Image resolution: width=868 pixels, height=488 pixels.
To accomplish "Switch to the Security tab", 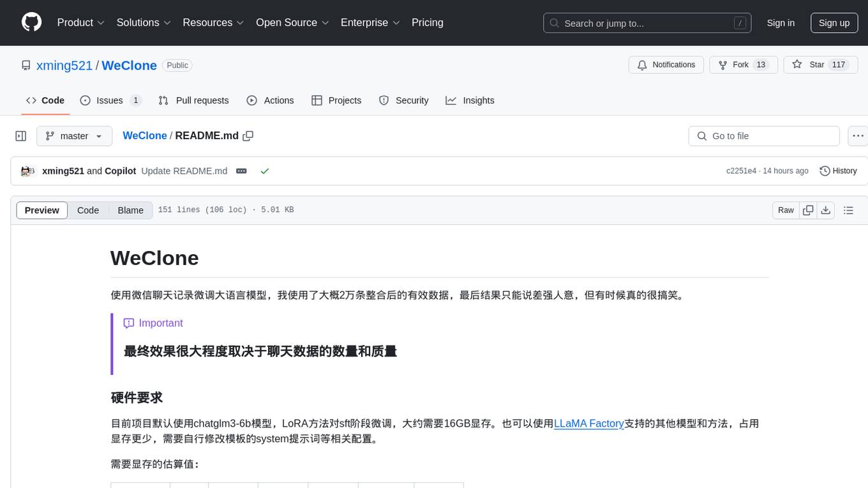I will [x=403, y=100].
